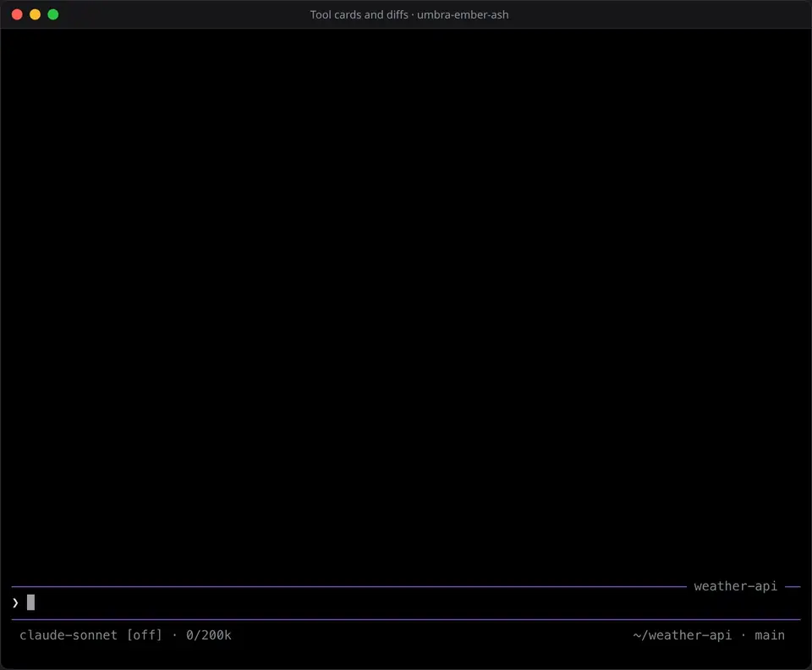This screenshot has height=670, width=812.
Task: Click the ~/weather-api path
Action: [x=682, y=635]
